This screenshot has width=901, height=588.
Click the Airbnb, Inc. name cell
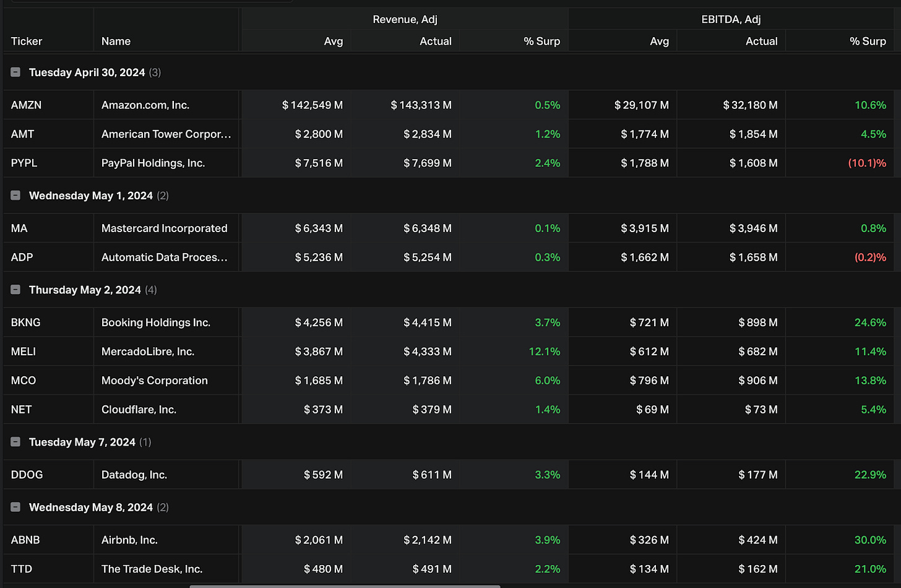(x=166, y=540)
